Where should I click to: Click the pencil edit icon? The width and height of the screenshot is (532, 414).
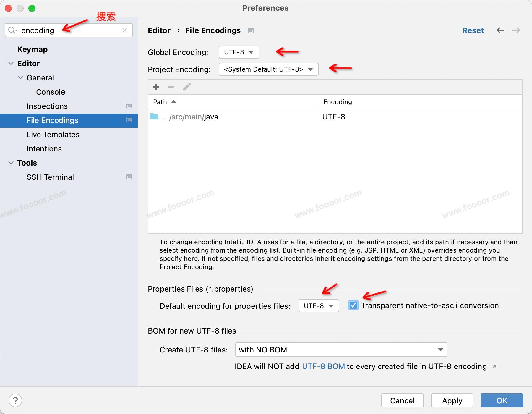click(187, 87)
